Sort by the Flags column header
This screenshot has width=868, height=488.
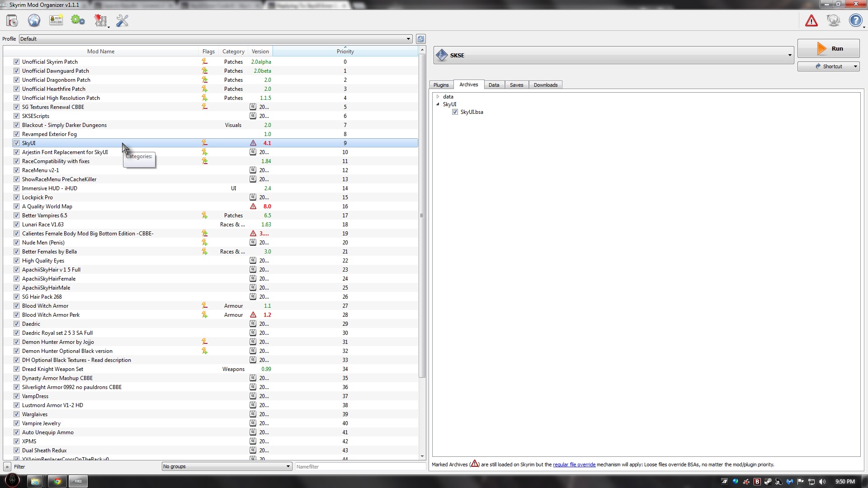[x=208, y=51]
